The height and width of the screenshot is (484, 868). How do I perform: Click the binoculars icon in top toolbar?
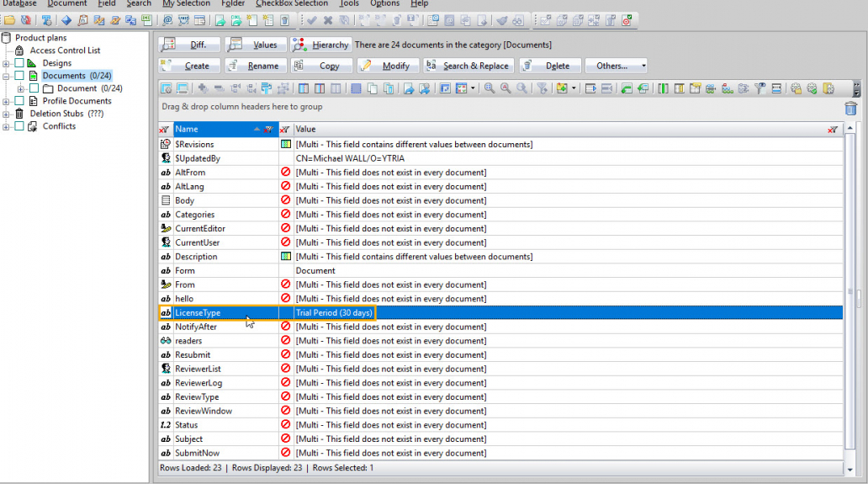click(x=517, y=20)
